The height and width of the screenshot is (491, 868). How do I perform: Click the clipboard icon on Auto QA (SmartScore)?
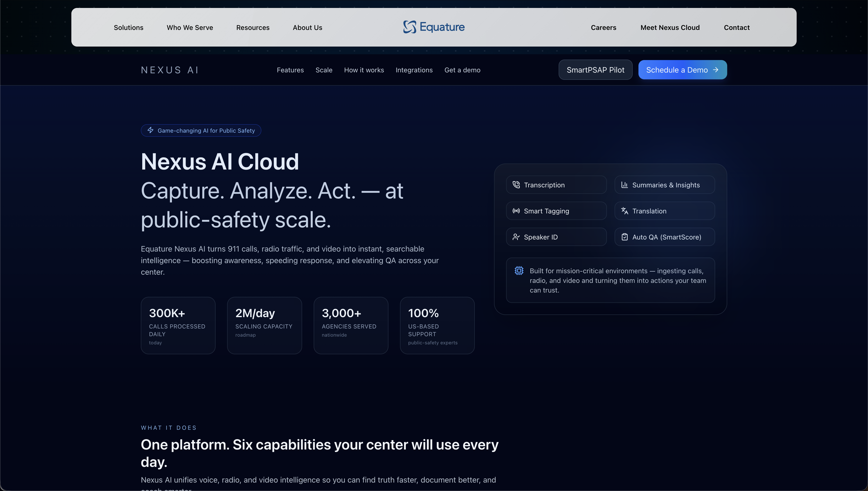click(625, 237)
